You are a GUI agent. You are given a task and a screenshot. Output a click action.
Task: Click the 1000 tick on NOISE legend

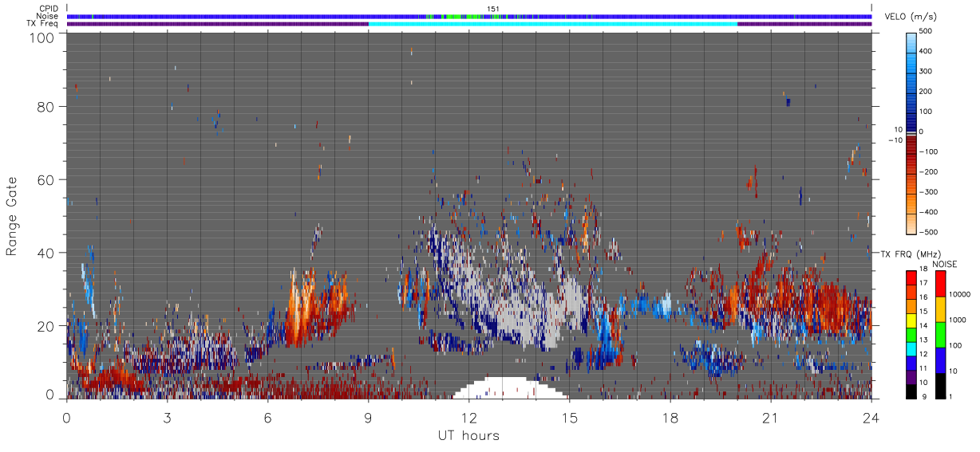[959, 320]
